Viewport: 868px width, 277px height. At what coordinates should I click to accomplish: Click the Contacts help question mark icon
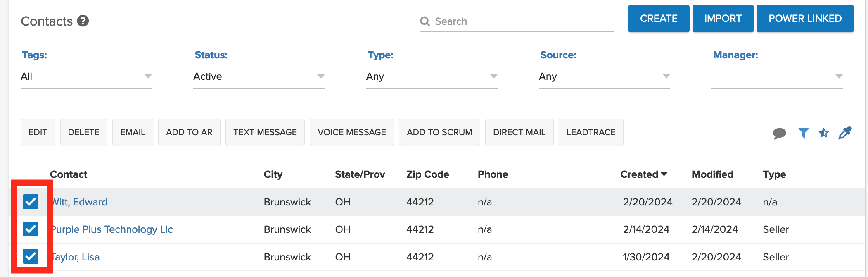pos(83,21)
